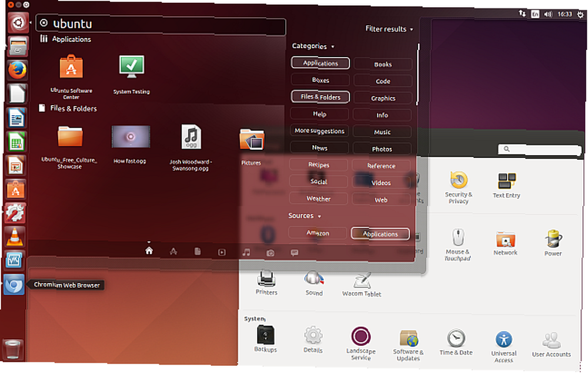Viewport: 588px width, 373px height.
Task: Open Mouse & Touchpad settings
Action: (457, 244)
